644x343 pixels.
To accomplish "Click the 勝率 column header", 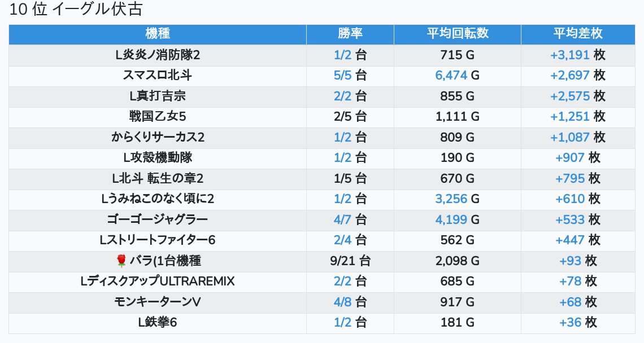I will pyautogui.click(x=350, y=34).
